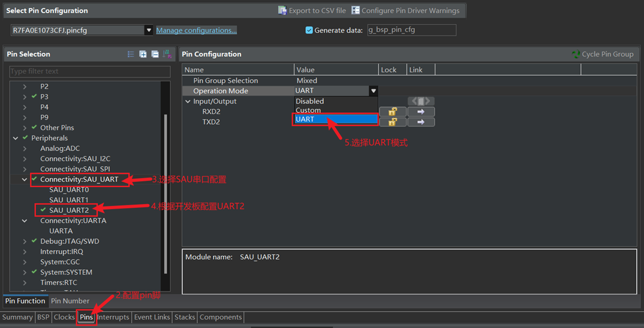Expand the Analog:ADC tree node

pyautogui.click(x=25, y=148)
